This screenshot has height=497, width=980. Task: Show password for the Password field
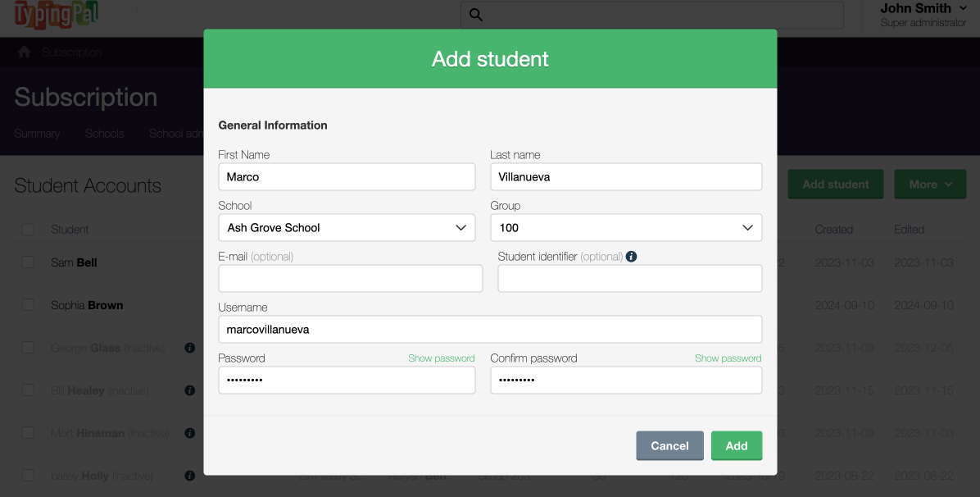tap(441, 358)
